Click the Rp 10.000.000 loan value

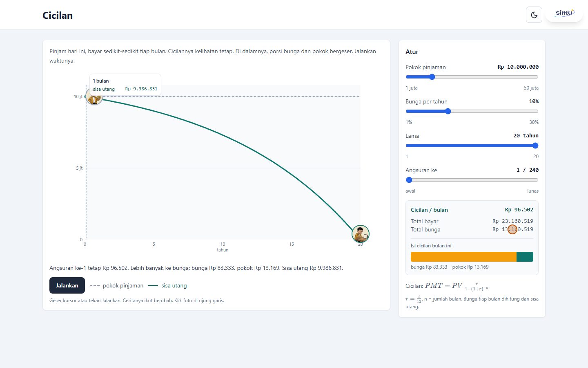pyautogui.click(x=518, y=67)
